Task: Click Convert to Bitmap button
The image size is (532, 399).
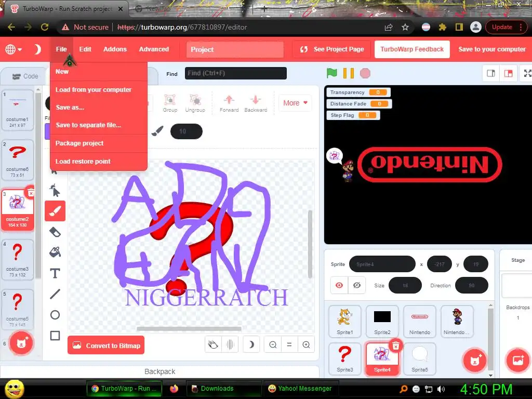Action: click(x=106, y=345)
